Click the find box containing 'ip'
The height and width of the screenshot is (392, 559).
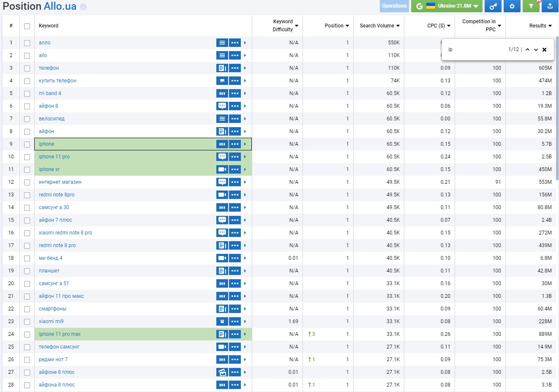tap(475, 49)
